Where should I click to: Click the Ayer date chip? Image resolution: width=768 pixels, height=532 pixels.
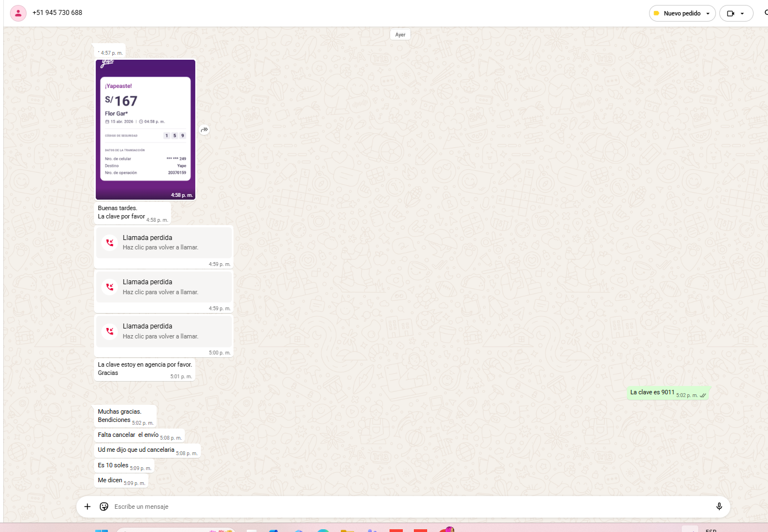(400, 35)
